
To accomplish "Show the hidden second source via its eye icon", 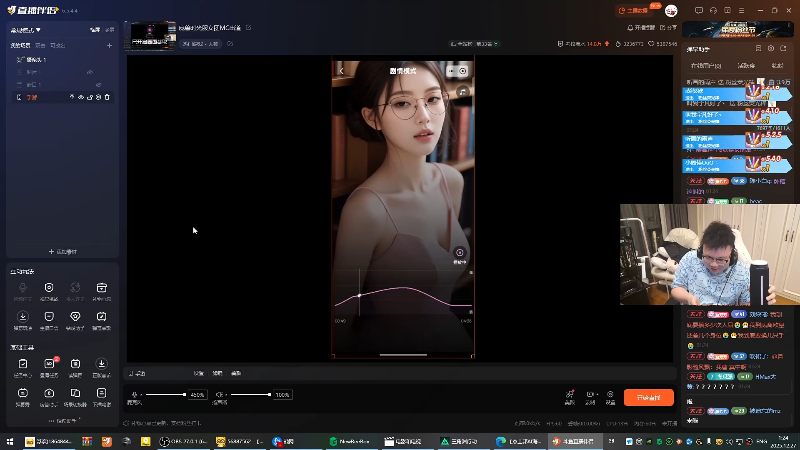I will point(90,72).
